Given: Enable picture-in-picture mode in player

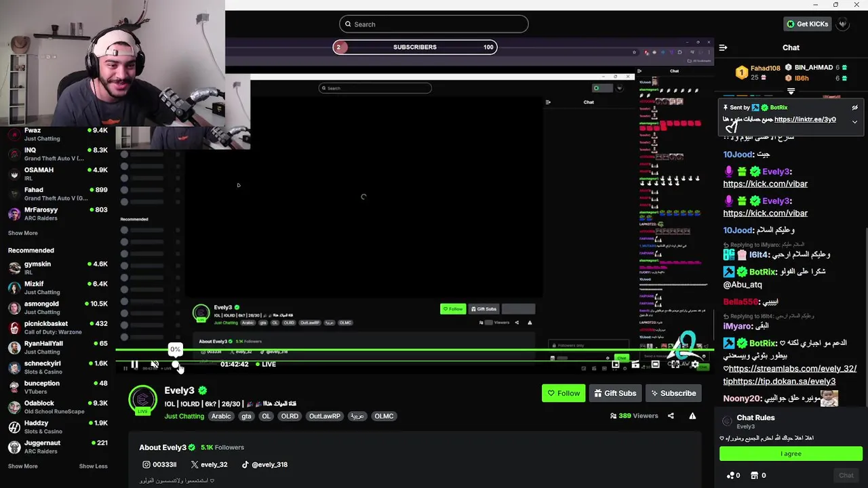Looking at the screenshot, I should (615, 365).
